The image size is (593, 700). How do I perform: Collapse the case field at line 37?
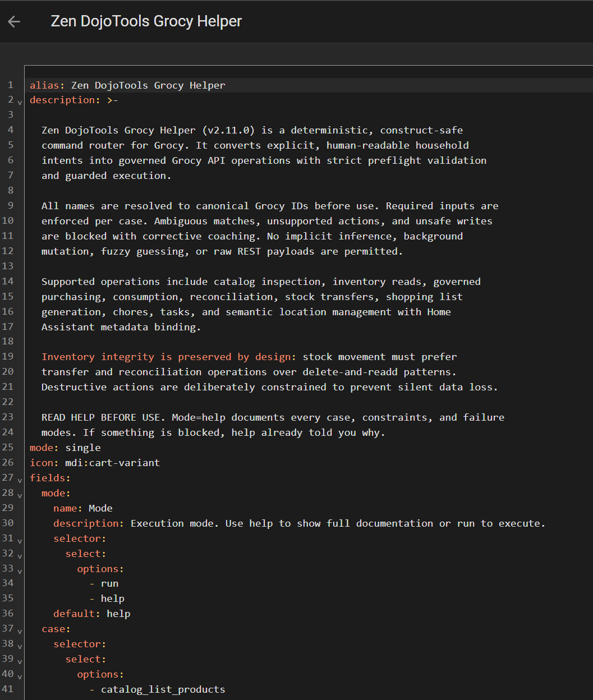pyautogui.click(x=20, y=631)
